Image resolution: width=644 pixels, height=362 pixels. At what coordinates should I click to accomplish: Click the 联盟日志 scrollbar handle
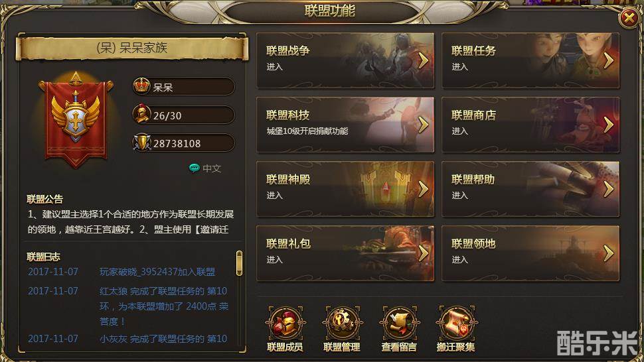239,263
